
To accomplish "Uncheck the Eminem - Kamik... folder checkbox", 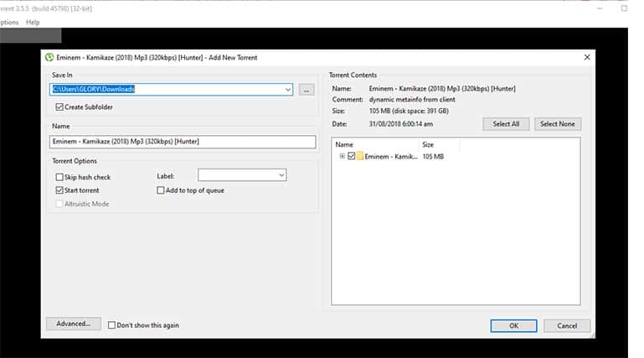I will (351, 156).
